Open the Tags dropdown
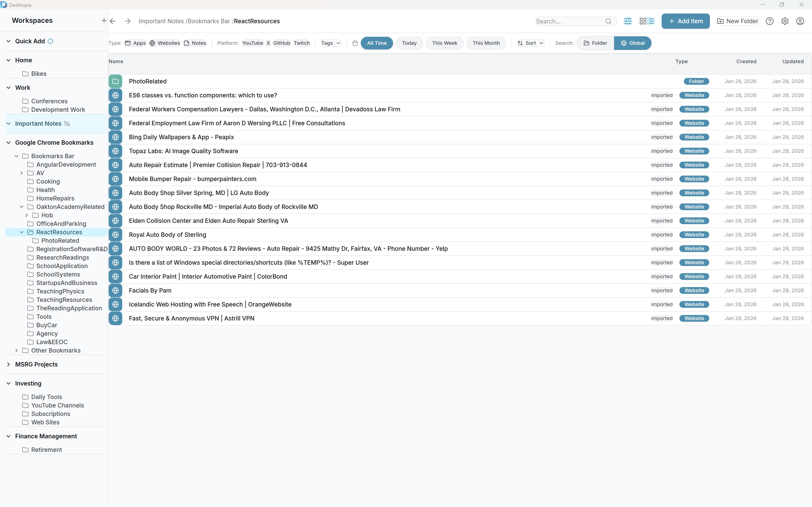Viewport: 812px width, 507px height. tap(330, 43)
